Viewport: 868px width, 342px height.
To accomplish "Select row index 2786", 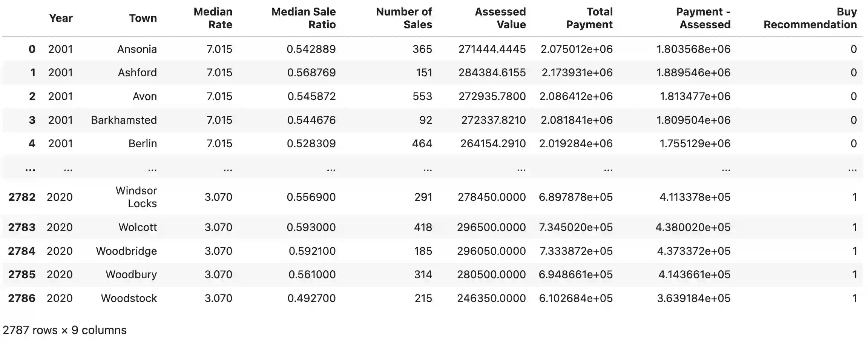I will coord(22,298).
